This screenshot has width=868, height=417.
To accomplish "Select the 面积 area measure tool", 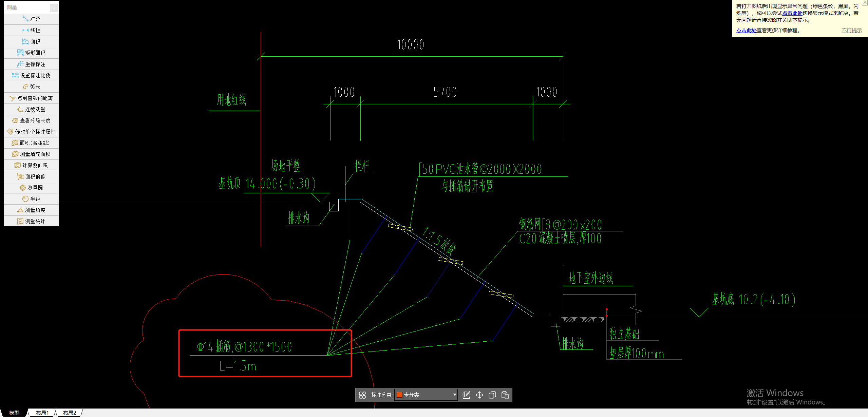I will point(31,41).
